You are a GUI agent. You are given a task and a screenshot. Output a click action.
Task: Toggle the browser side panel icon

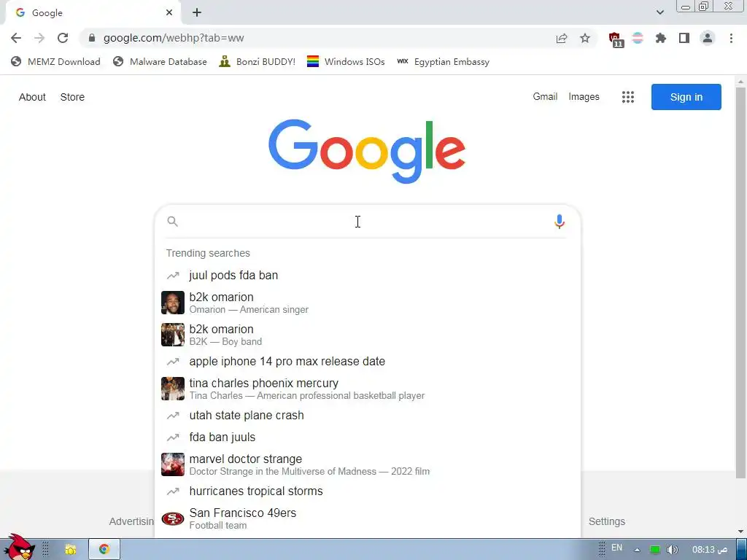(684, 38)
